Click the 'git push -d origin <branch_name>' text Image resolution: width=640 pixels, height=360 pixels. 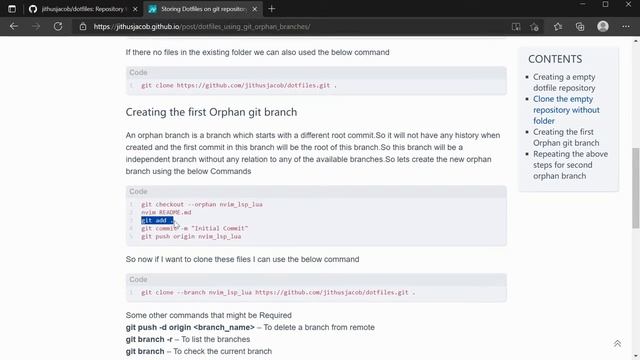pyautogui.click(x=190, y=327)
